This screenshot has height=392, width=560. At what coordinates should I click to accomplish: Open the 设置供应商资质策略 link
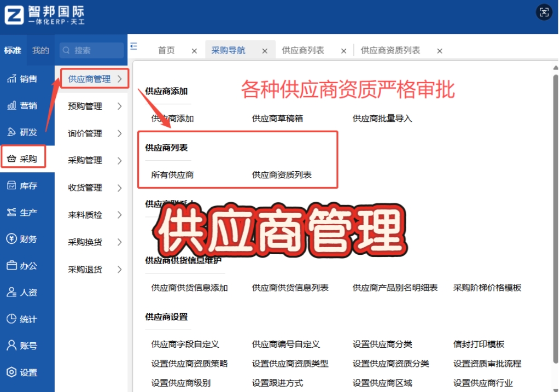coord(189,364)
